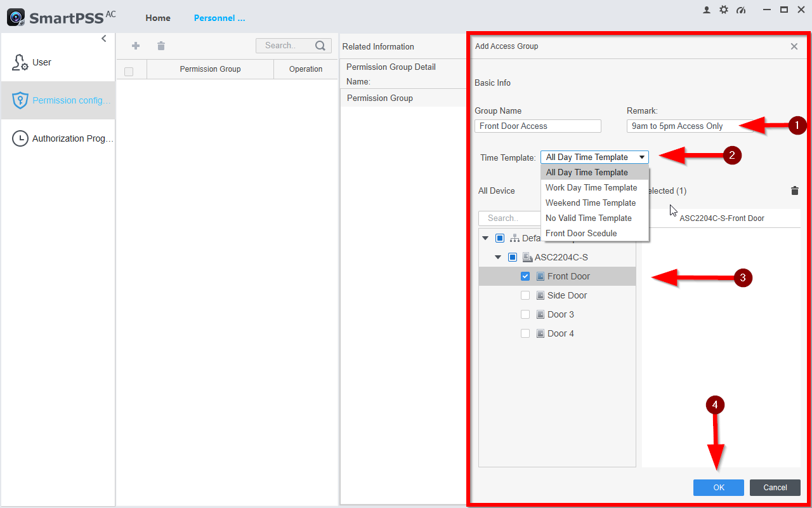Tick the select-all checkbox in Permission Group header

[x=129, y=72]
